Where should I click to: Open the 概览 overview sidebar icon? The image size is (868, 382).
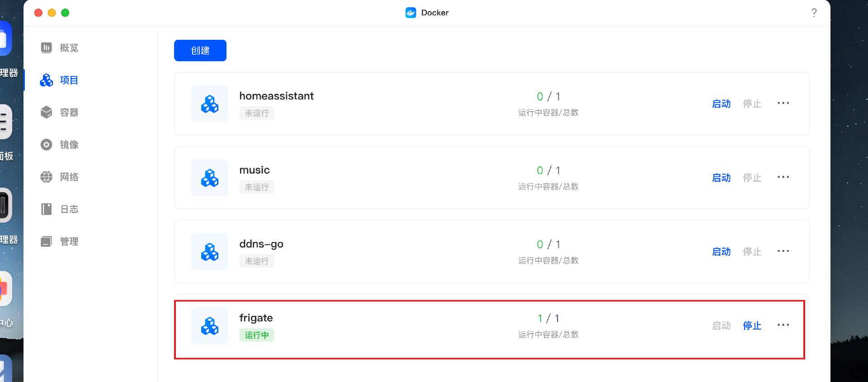coord(46,47)
